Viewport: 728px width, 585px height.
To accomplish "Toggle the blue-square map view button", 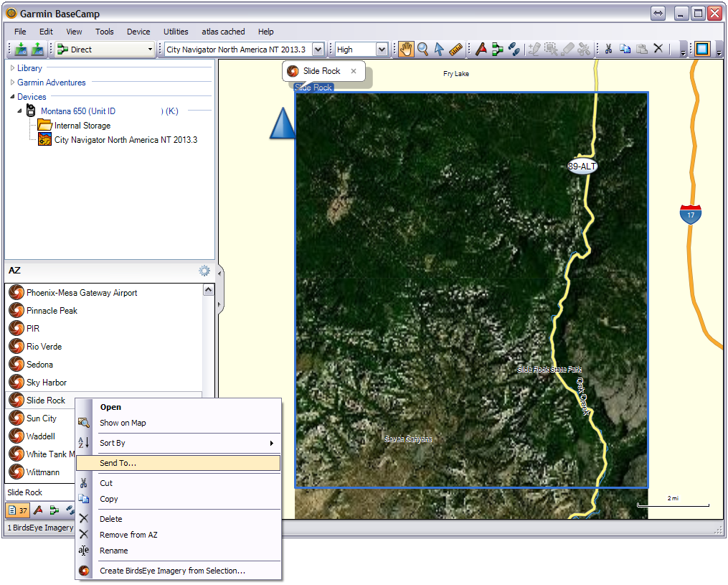I will click(702, 49).
